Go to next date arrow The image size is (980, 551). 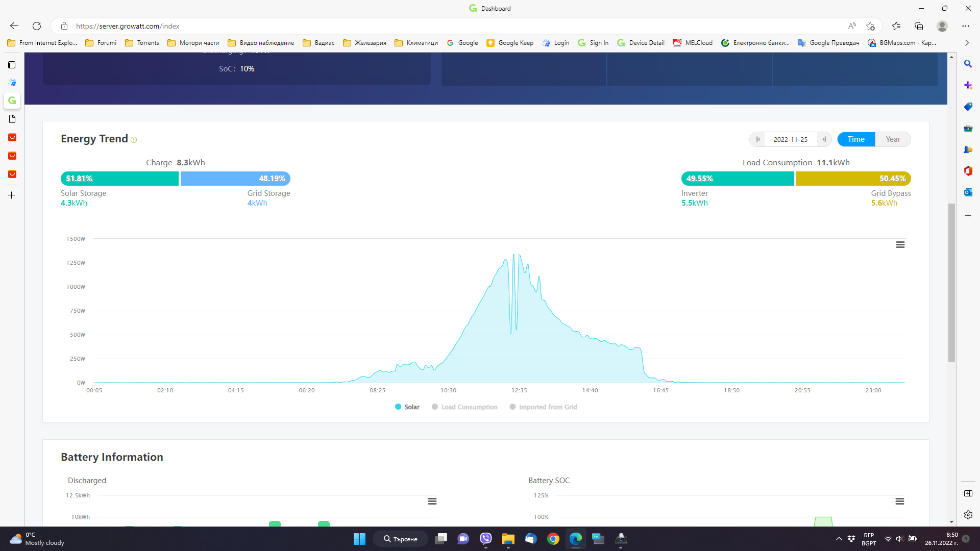click(x=824, y=139)
